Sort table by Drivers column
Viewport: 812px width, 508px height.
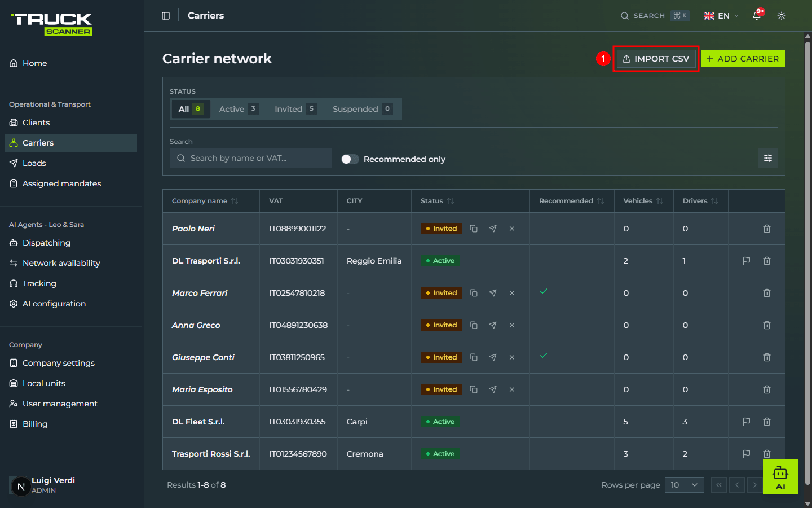700,201
